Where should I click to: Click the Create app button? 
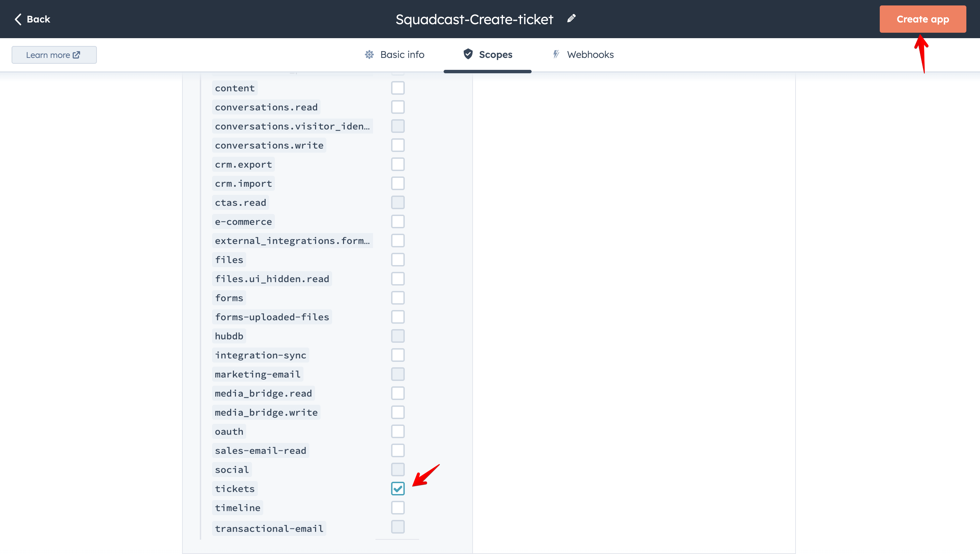[x=922, y=19]
